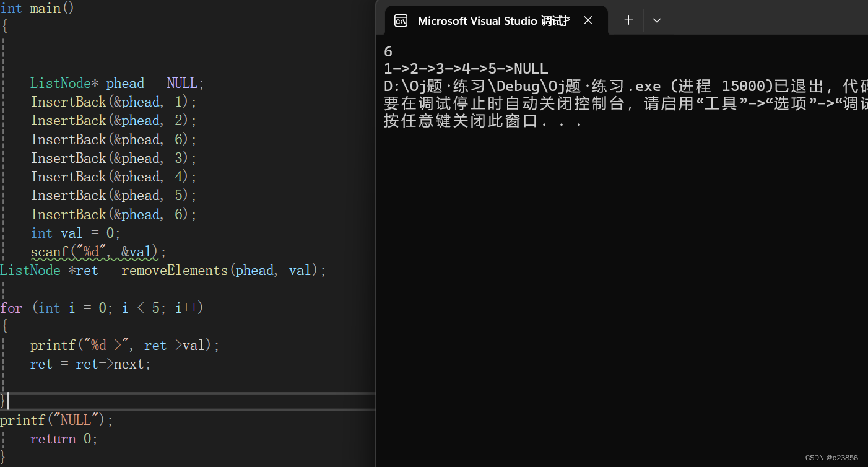
Task: Click the exe path line in console
Action: point(625,86)
